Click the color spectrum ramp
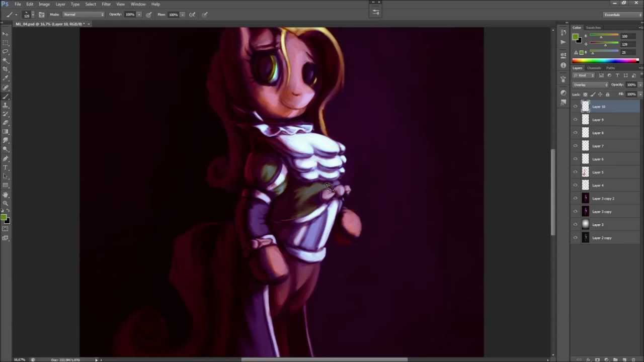 tap(604, 61)
